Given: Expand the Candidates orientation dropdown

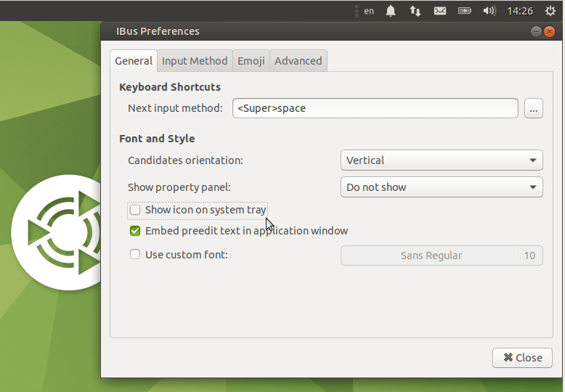Looking at the screenshot, I should 442,160.
